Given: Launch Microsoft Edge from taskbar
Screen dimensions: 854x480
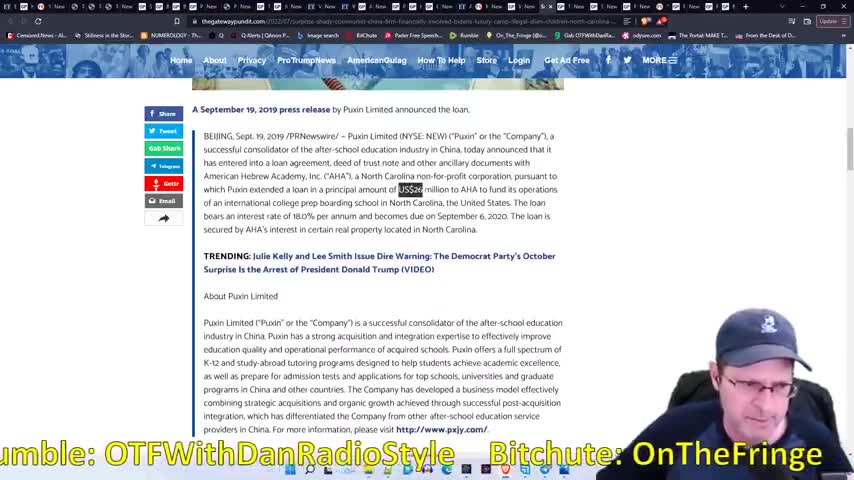Looking at the screenshot, I should click(447, 469).
